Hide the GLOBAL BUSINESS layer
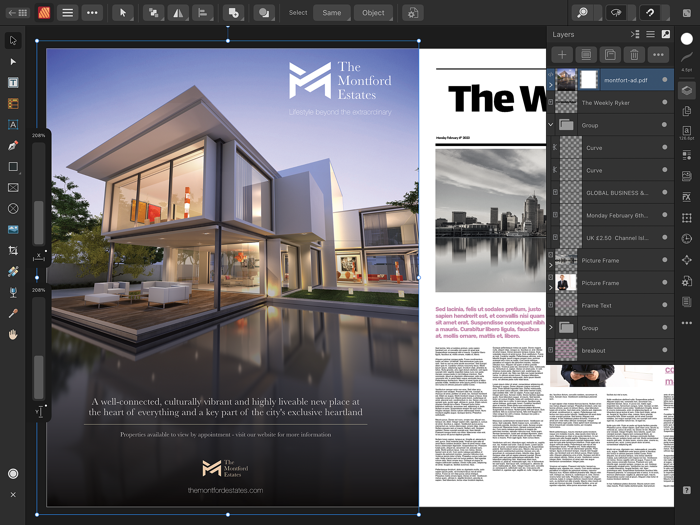The image size is (700, 525). (665, 192)
